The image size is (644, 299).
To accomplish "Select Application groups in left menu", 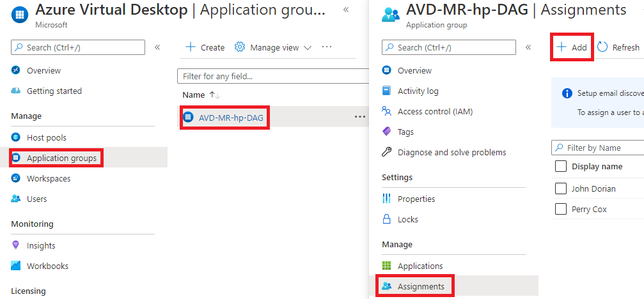I will pos(61,158).
